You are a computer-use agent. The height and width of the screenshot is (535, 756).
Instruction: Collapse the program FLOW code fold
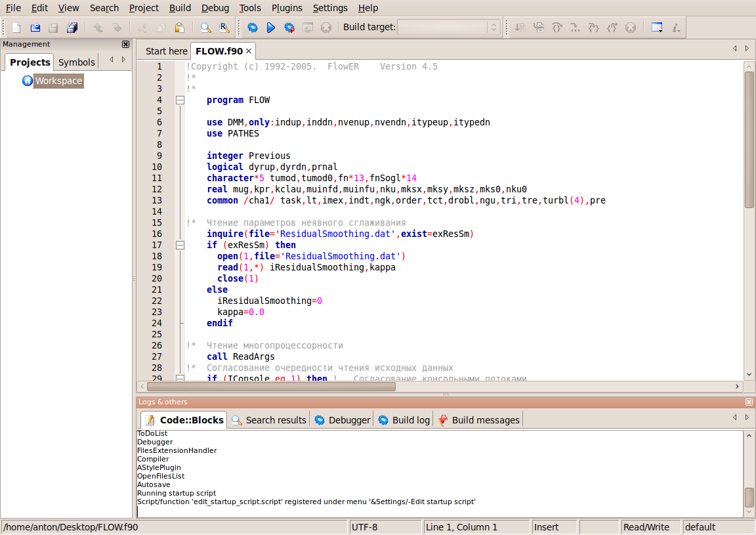[x=180, y=100]
